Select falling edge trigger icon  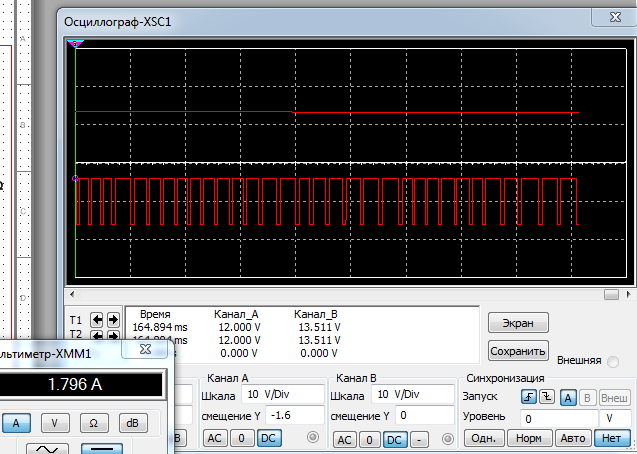(547, 397)
